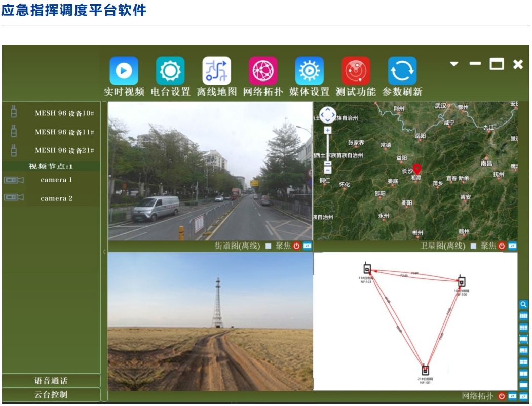Click the 离线地图 offline map icon
The width and height of the screenshot is (532, 406).
point(217,71)
